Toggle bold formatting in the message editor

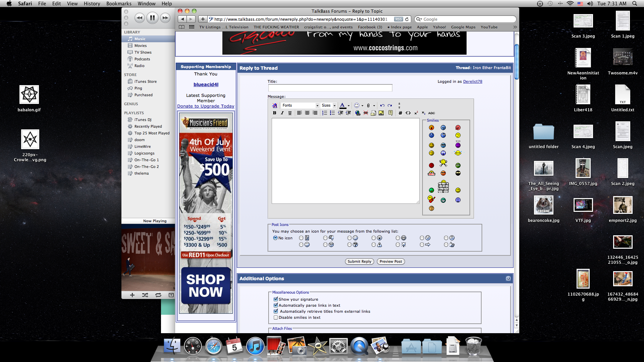click(274, 113)
